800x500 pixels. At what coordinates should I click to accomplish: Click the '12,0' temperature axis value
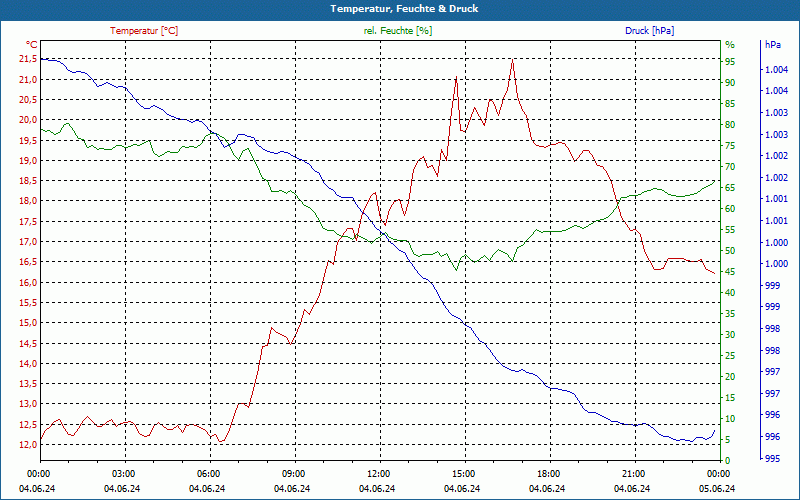[28, 444]
